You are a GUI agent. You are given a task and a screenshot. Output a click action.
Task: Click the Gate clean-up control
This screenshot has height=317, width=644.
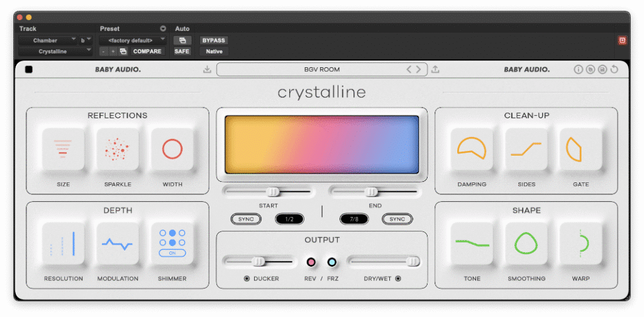[x=580, y=150]
